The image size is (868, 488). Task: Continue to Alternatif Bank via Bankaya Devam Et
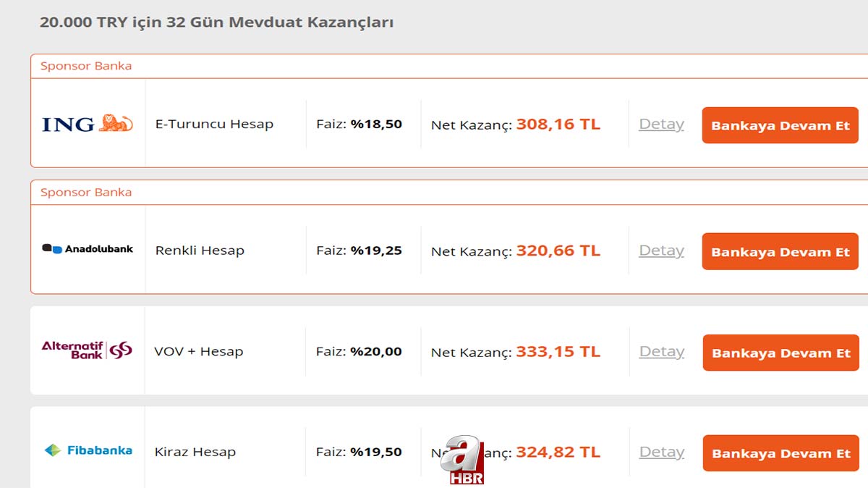(780, 353)
